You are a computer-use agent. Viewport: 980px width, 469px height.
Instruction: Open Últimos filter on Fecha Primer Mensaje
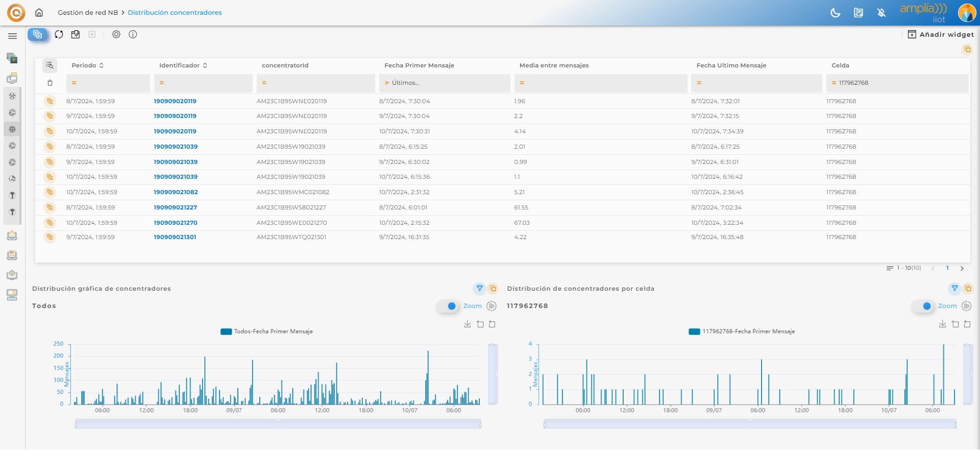[445, 83]
